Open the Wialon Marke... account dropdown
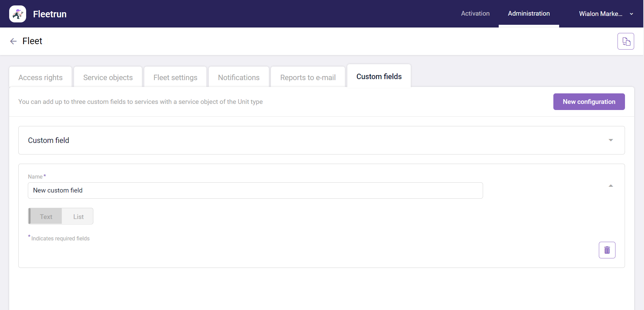644x310 pixels. [x=606, y=14]
